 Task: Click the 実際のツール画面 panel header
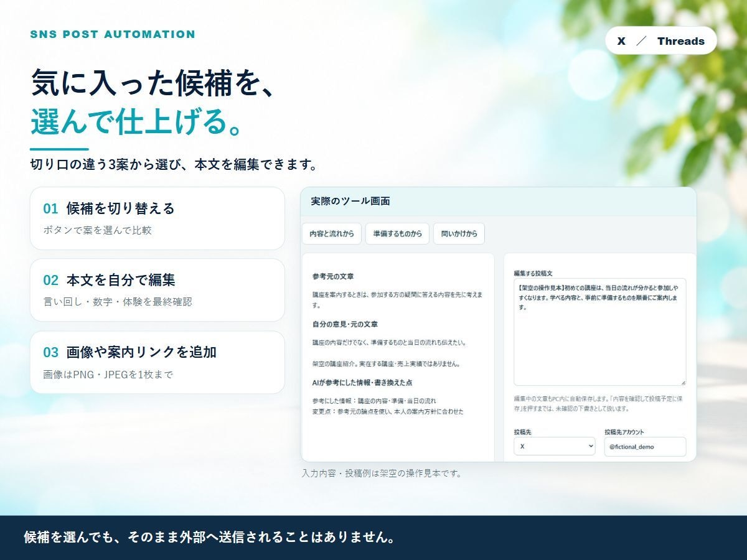(498, 202)
